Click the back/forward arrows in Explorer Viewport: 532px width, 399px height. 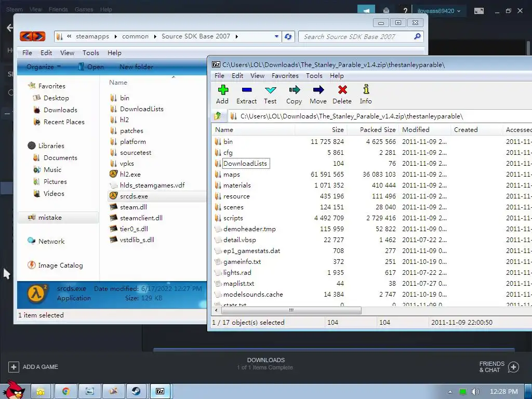pyautogui.click(x=33, y=36)
